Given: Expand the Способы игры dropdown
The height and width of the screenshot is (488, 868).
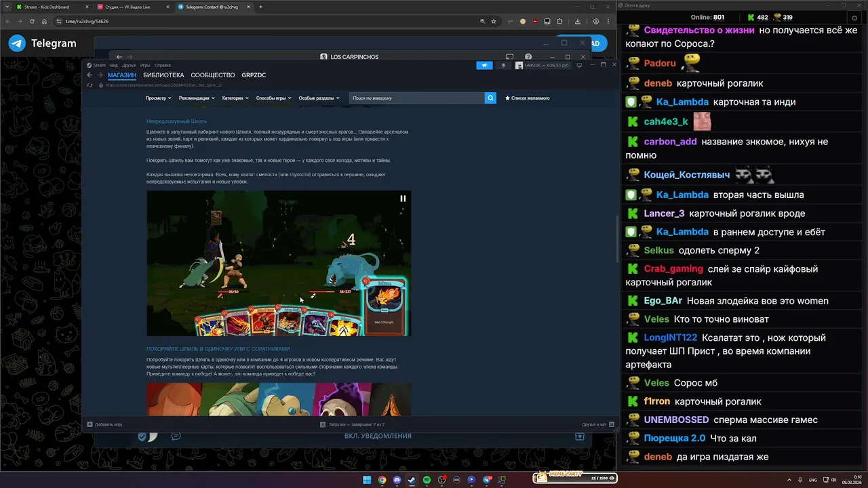Looking at the screenshot, I should 273,98.
